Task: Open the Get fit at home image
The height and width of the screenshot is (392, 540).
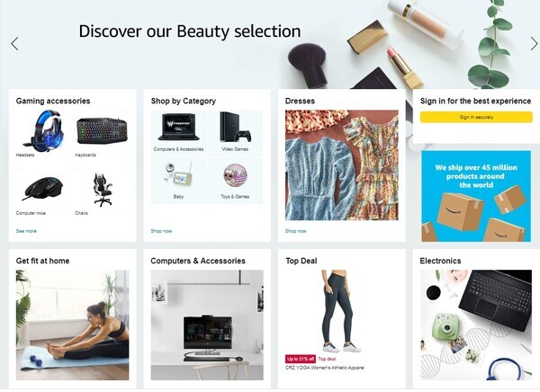Action: pyautogui.click(x=72, y=325)
